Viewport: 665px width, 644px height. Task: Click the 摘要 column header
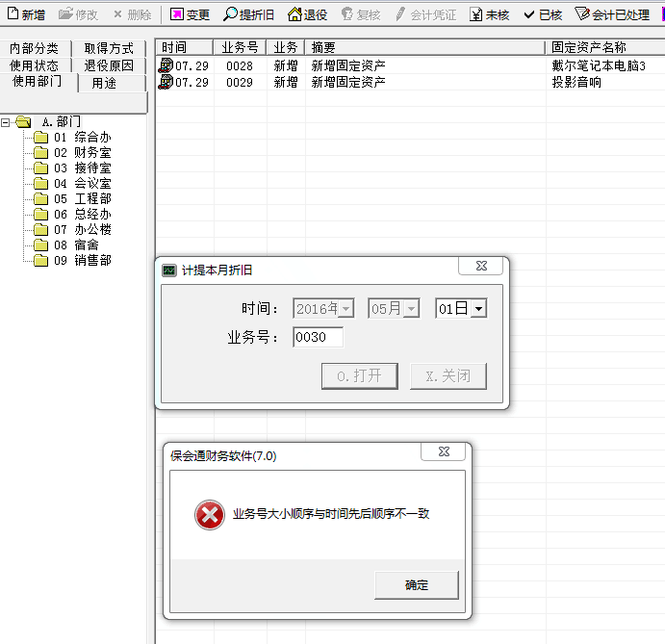tap(425, 47)
